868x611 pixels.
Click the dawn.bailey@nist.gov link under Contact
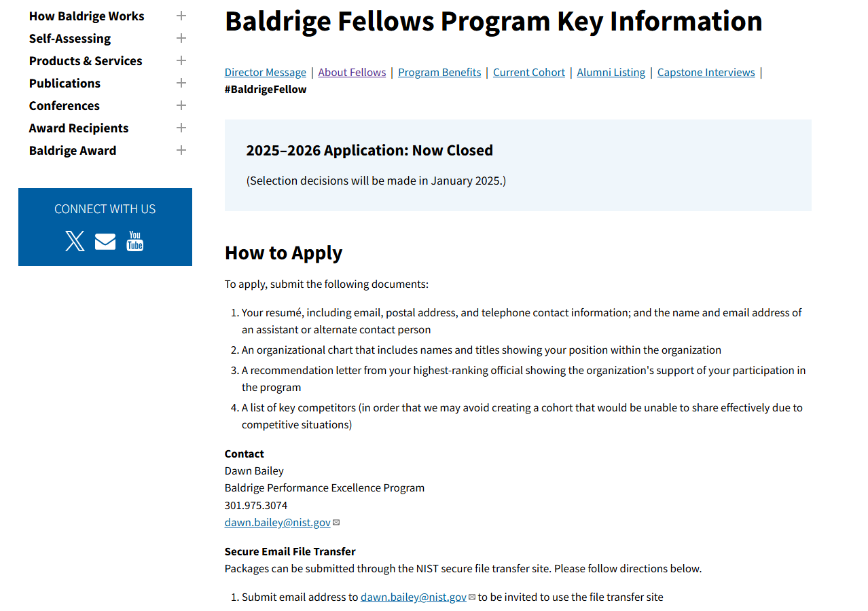277,523
